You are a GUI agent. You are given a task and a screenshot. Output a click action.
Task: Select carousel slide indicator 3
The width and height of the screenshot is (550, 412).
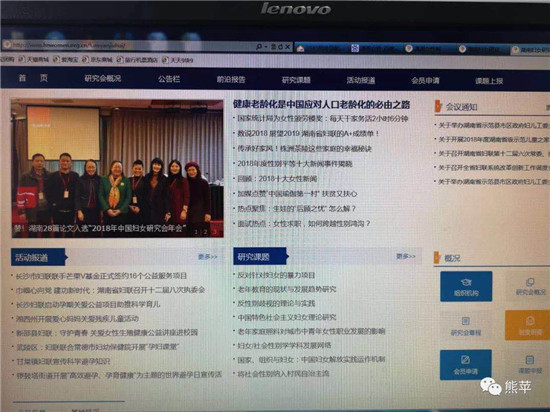click(215, 232)
